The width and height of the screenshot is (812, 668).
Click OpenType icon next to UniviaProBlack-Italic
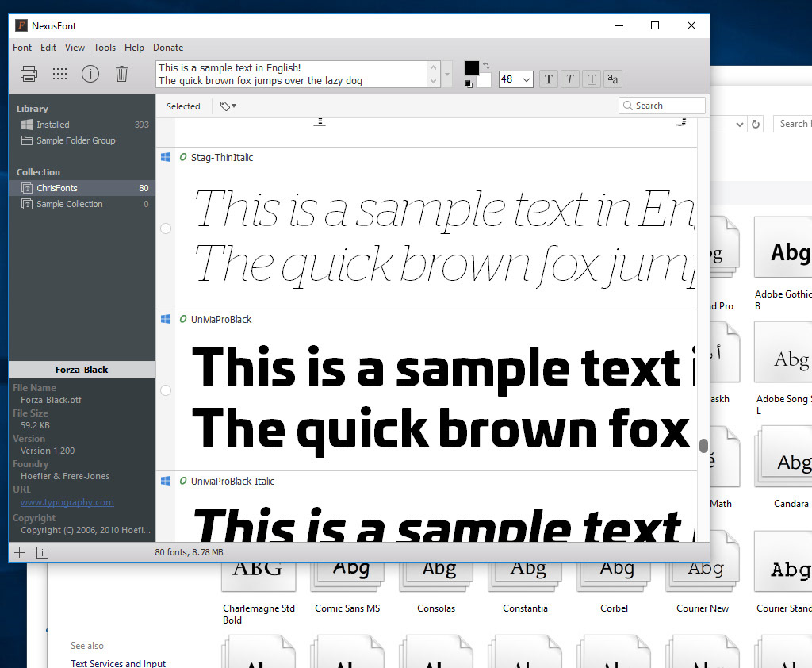coord(183,481)
